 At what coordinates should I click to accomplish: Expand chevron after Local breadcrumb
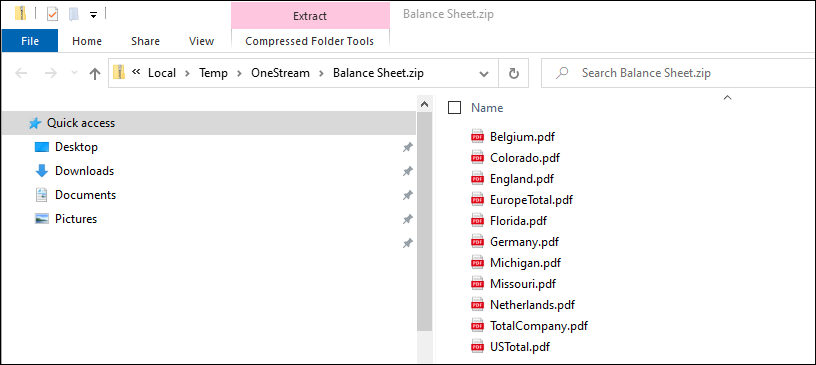pyautogui.click(x=188, y=73)
